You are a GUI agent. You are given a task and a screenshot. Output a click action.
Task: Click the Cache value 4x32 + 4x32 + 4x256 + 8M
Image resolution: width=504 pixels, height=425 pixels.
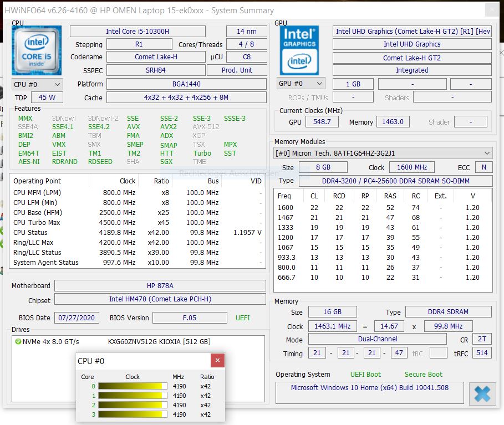coord(186,98)
